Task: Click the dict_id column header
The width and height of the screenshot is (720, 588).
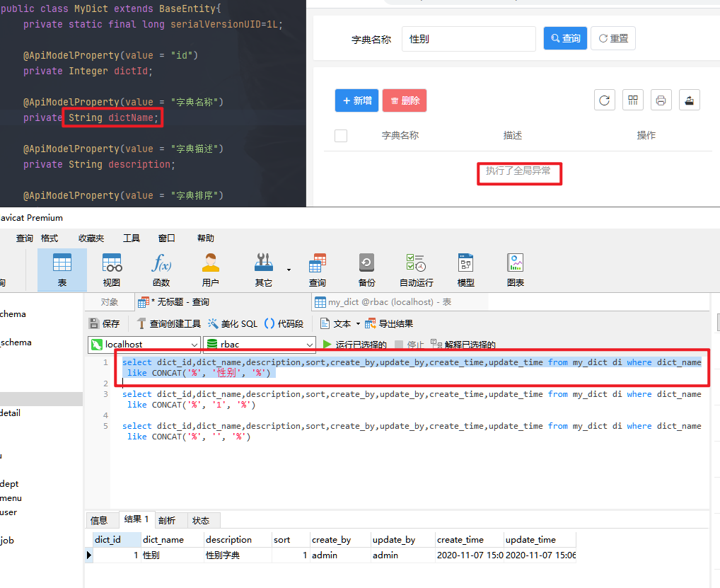Action: click(117, 539)
